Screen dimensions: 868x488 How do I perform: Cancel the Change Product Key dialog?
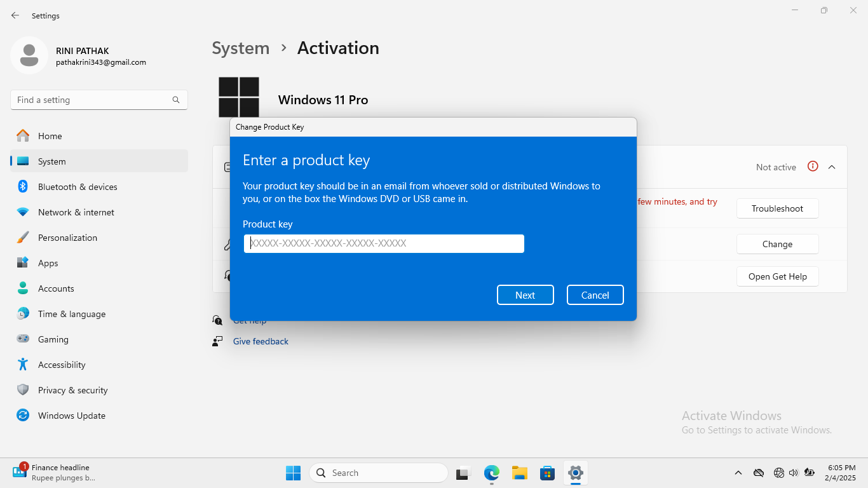595,295
